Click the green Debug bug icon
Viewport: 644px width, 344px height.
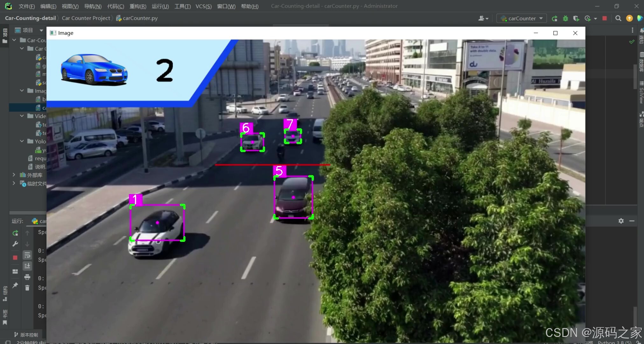(565, 18)
